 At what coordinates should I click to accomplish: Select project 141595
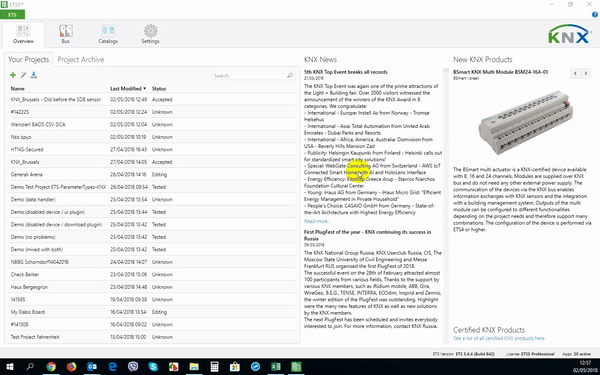pyautogui.click(x=152, y=300)
